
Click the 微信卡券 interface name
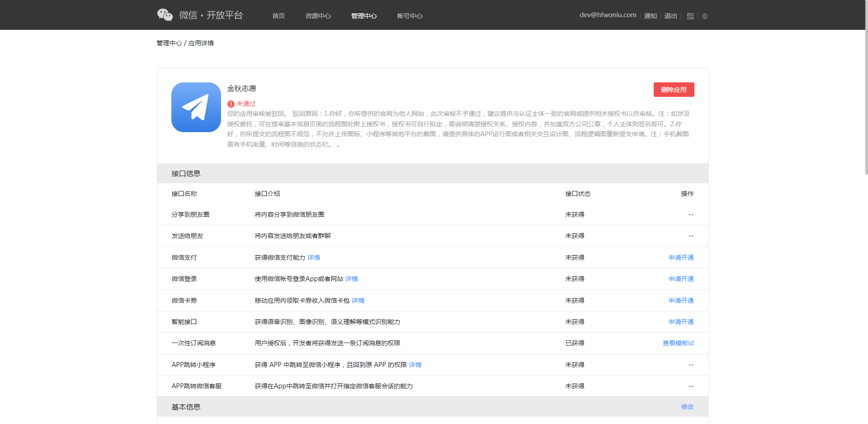point(184,300)
